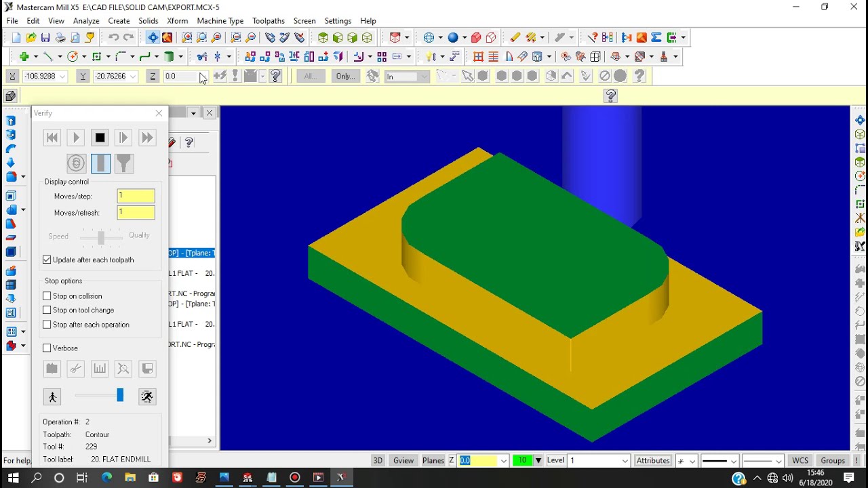The width and height of the screenshot is (868, 488).
Task: Open the Toolpaths menu
Action: (x=269, y=21)
